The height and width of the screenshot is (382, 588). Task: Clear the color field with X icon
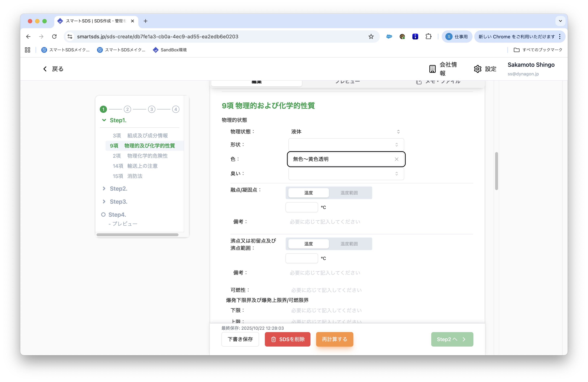tap(396, 159)
